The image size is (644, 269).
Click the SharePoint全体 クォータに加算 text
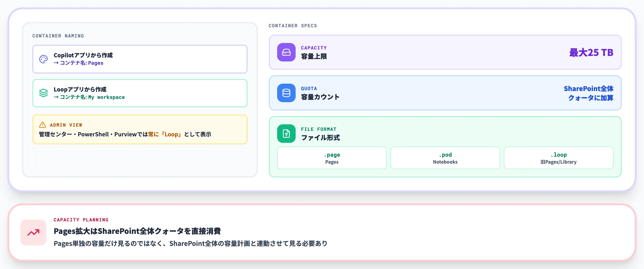pyautogui.click(x=588, y=93)
